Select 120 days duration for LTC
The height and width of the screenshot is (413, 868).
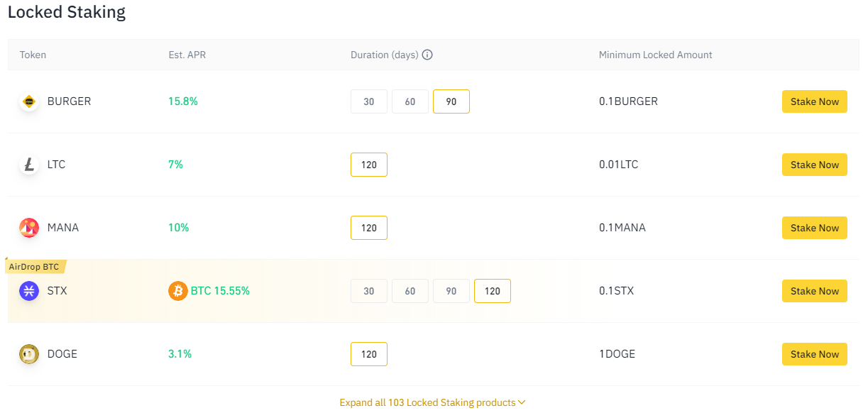(x=369, y=165)
